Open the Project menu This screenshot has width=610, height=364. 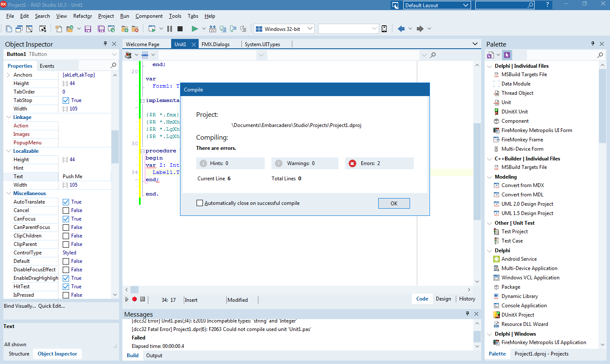pos(106,16)
